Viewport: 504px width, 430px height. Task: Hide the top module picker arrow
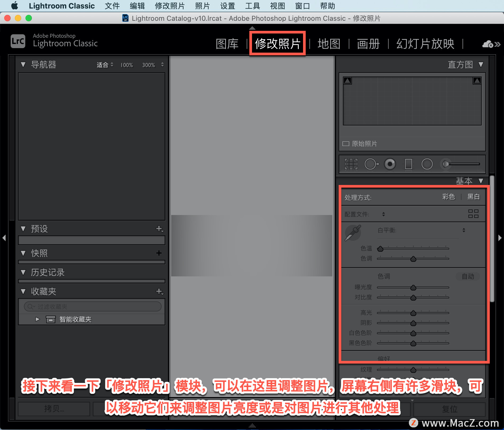pyautogui.click(x=252, y=28)
